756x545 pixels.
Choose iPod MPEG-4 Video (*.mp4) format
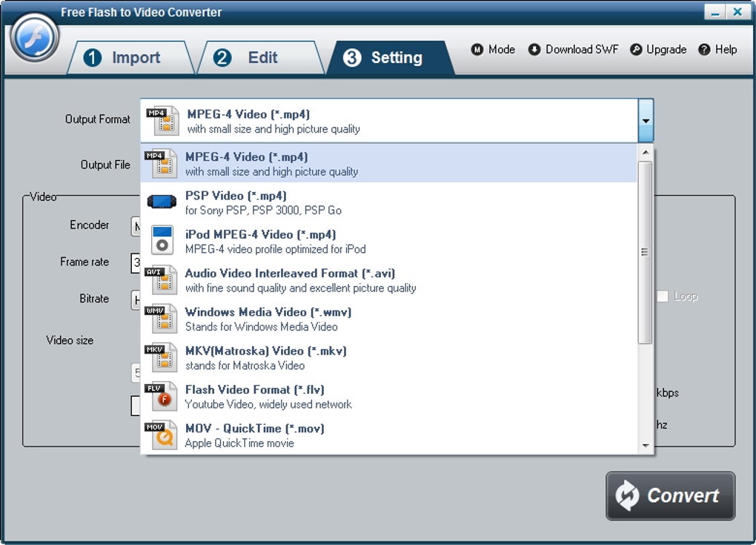[388, 241]
